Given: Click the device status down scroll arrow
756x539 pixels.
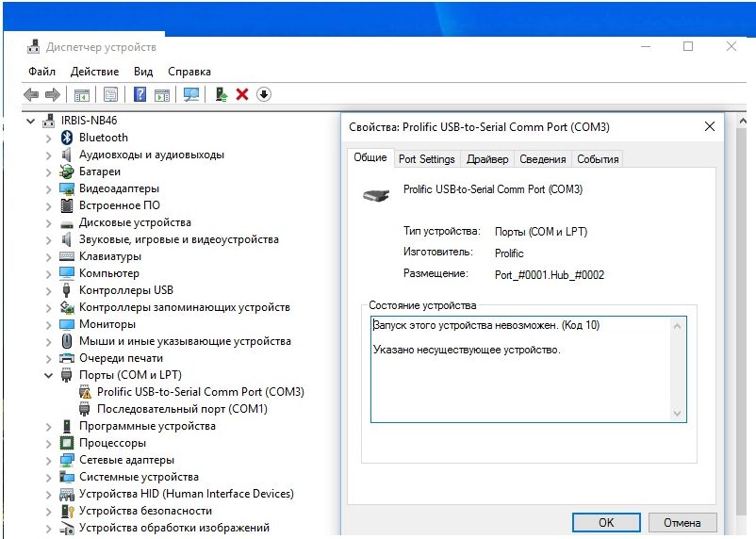Looking at the screenshot, I should tap(677, 413).
